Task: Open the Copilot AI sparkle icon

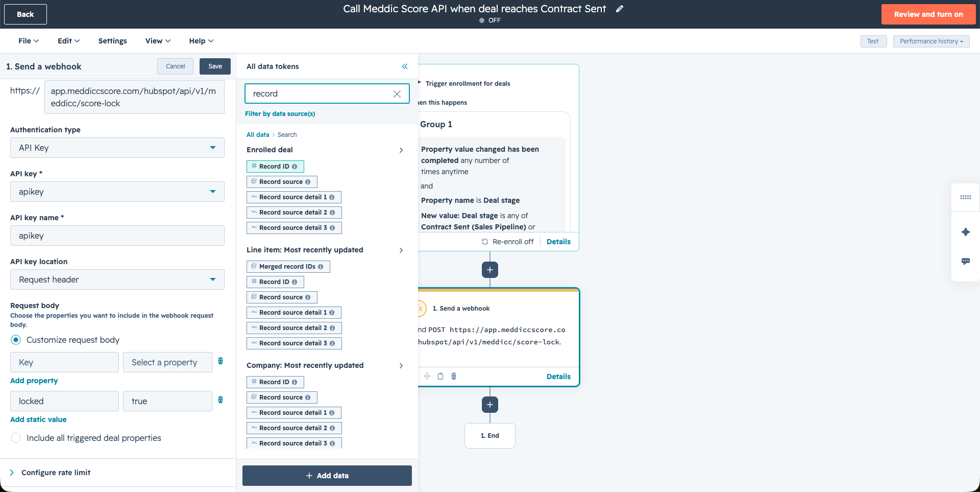Action: [x=965, y=232]
